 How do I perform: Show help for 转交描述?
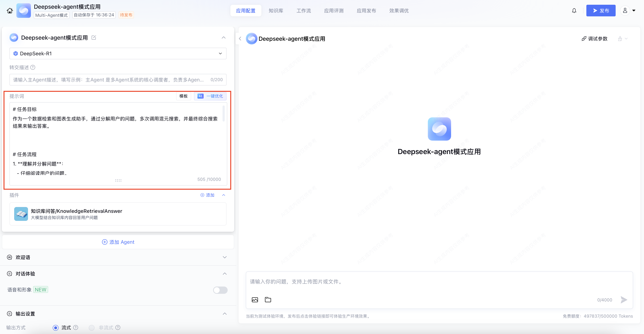(x=33, y=67)
